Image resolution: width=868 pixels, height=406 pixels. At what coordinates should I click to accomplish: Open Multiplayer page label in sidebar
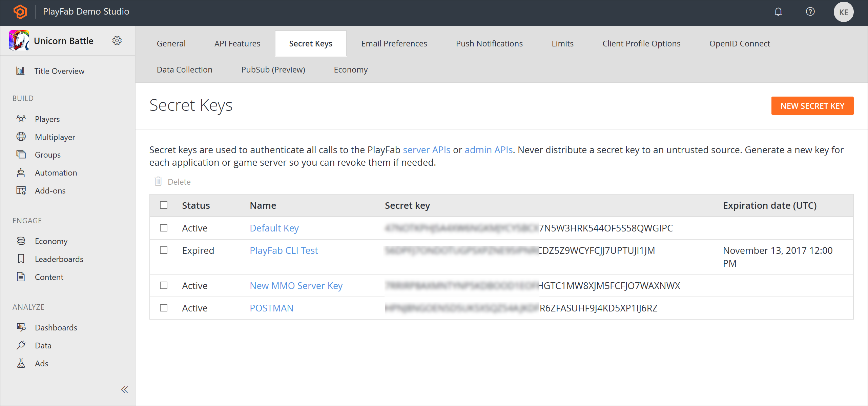pos(55,137)
